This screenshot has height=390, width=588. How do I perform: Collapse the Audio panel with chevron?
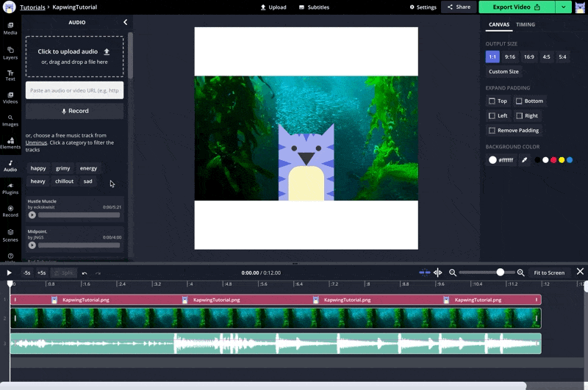125,23
